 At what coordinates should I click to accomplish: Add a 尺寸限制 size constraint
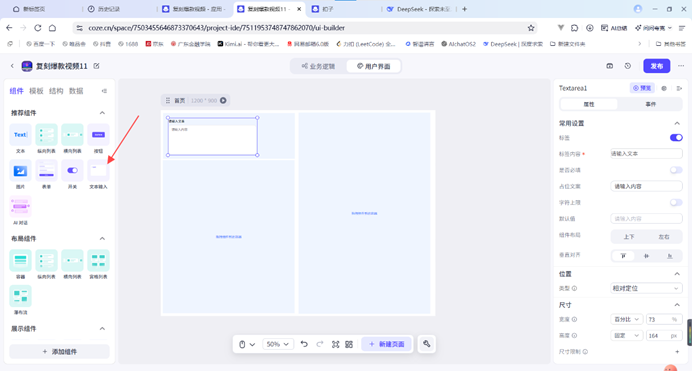click(677, 352)
